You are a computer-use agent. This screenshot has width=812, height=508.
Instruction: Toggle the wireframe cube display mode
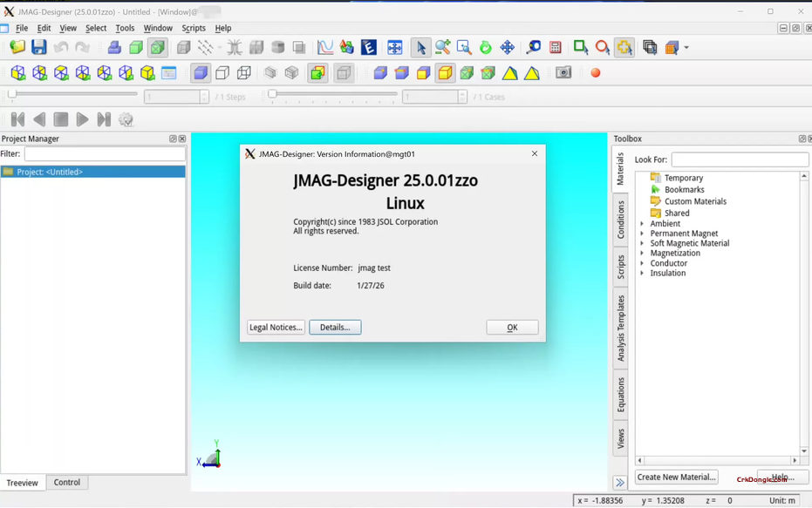click(x=244, y=73)
